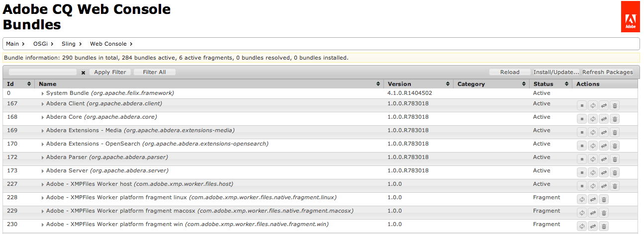644x234 pixels.
Task: Expand Abdera Core bundle details
Action: [x=43, y=117]
